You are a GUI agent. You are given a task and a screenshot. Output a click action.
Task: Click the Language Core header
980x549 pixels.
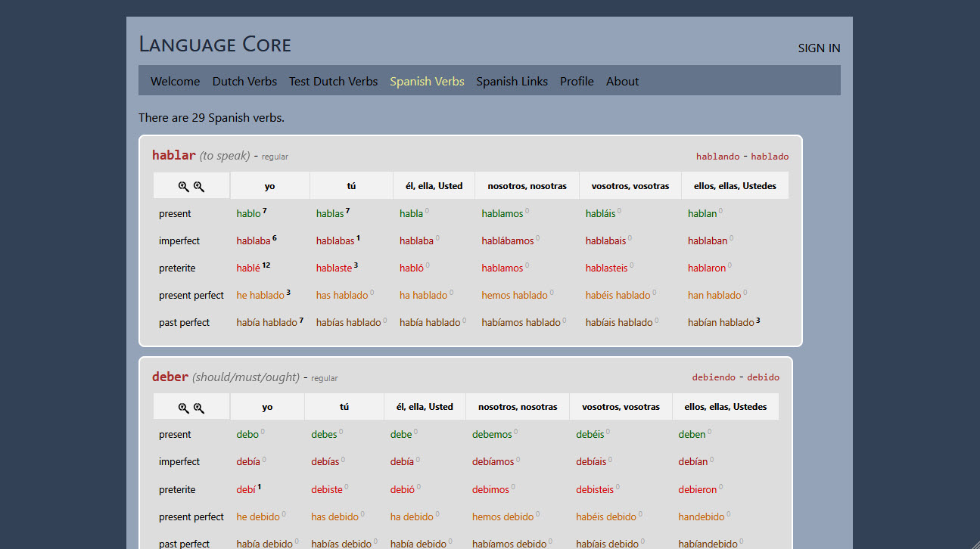(215, 45)
